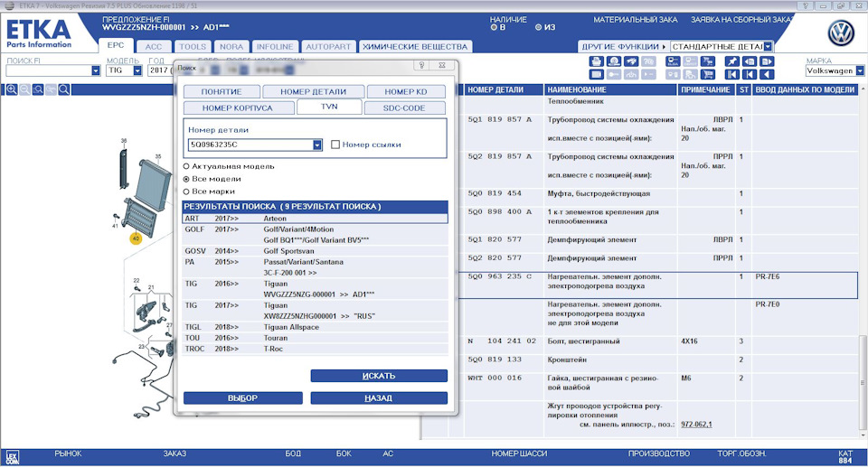This screenshot has width=868, height=467.
Task: Open the МАРКА Volkswagen dropdown
Action: coord(860,70)
